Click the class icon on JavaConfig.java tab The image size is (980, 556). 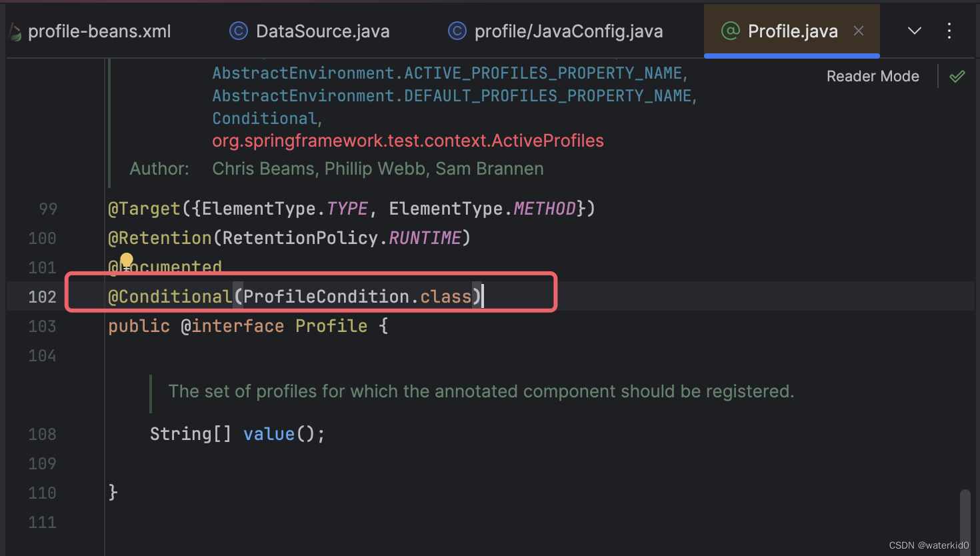tap(457, 31)
